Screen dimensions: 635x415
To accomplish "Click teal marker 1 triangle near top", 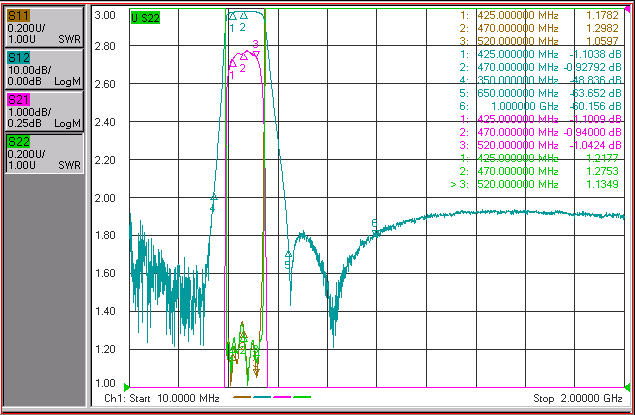I will (232, 16).
